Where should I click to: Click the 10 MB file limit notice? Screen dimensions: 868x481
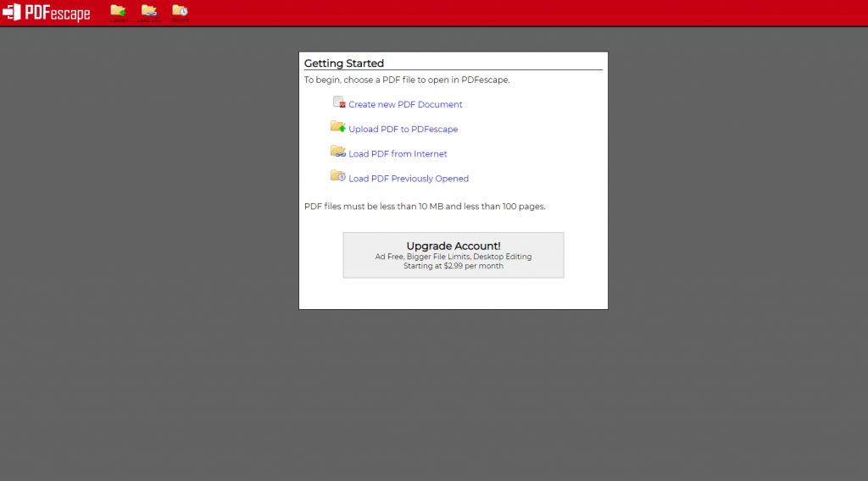click(x=425, y=207)
